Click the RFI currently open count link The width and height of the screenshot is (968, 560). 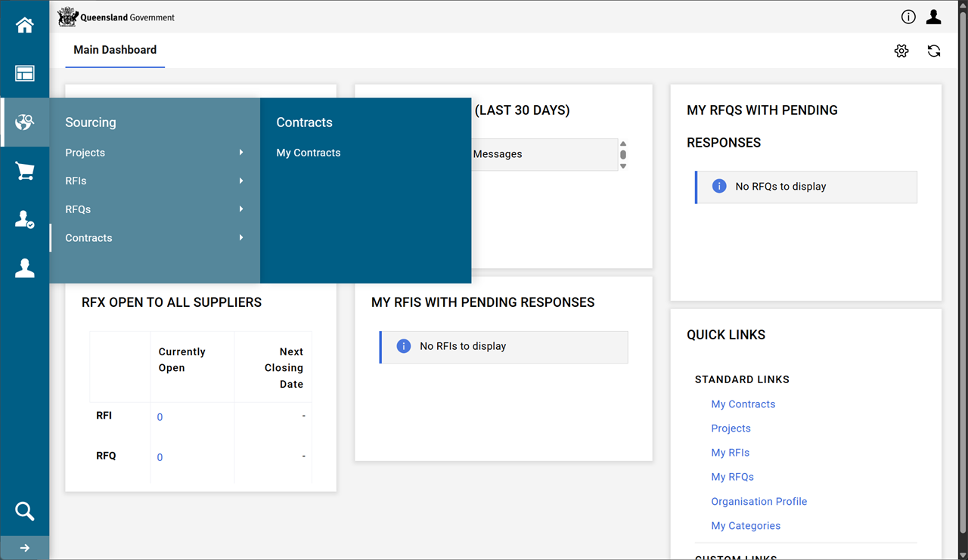(160, 417)
